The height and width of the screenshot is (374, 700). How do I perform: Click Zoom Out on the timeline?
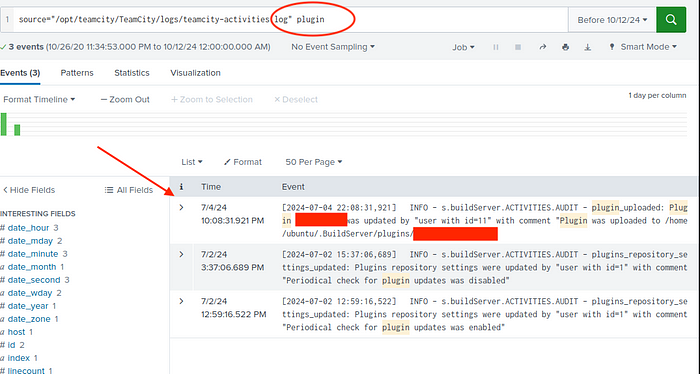coord(125,100)
